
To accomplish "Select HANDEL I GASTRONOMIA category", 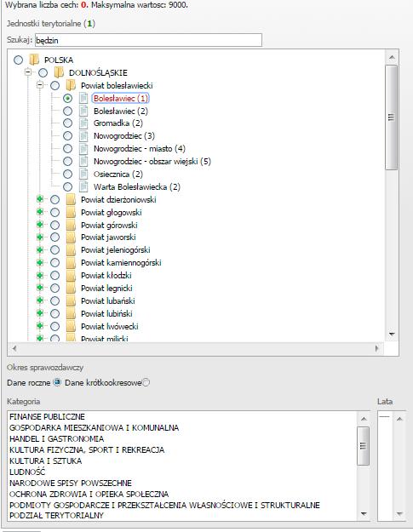I will [x=57, y=438].
